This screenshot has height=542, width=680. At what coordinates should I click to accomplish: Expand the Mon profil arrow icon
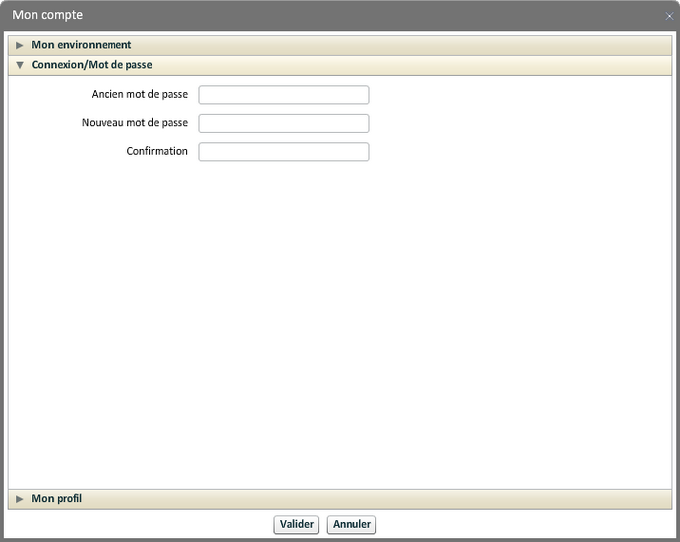click(19, 499)
